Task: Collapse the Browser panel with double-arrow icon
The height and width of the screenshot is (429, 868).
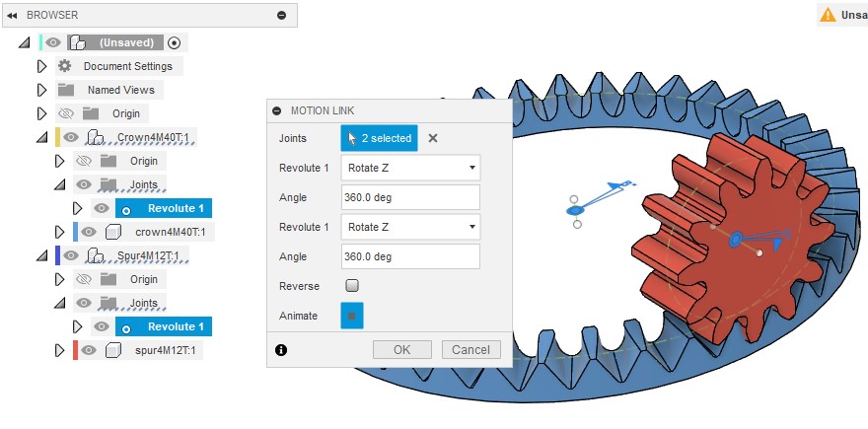Action: [x=13, y=15]
